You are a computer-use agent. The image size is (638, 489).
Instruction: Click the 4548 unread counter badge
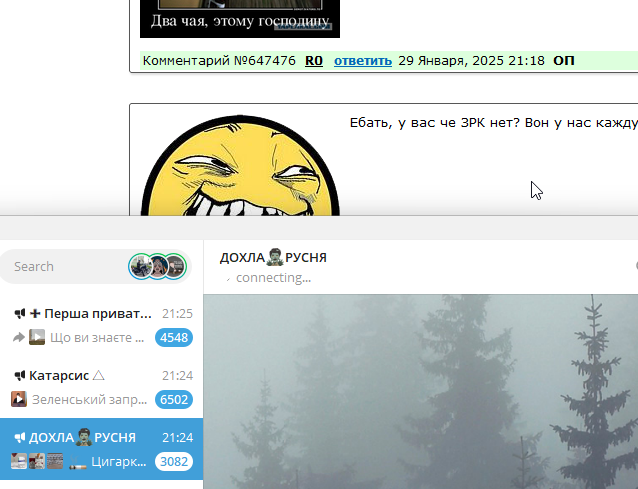click(x=174, y=338)
